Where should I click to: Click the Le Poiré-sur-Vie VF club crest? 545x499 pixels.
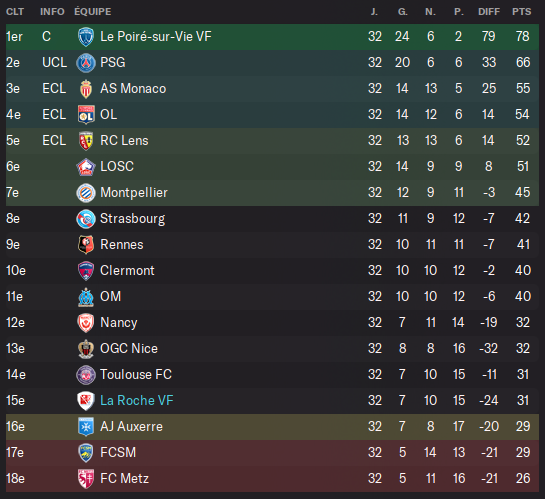(x=86, y=36)
